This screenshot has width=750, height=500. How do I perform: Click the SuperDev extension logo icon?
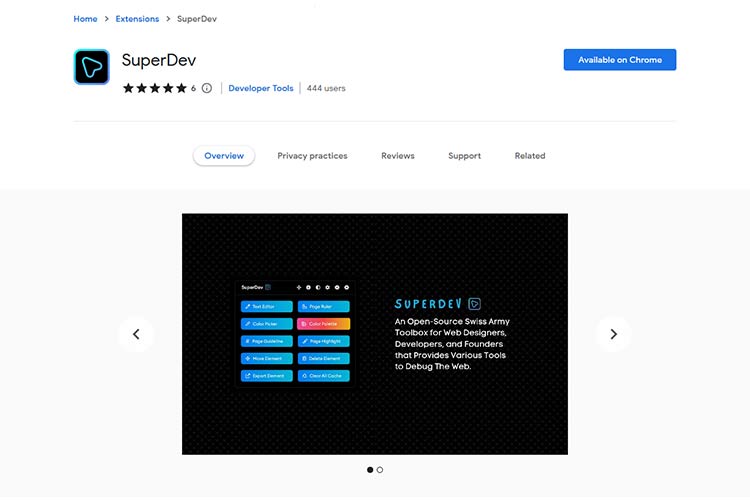coord(91,67)
